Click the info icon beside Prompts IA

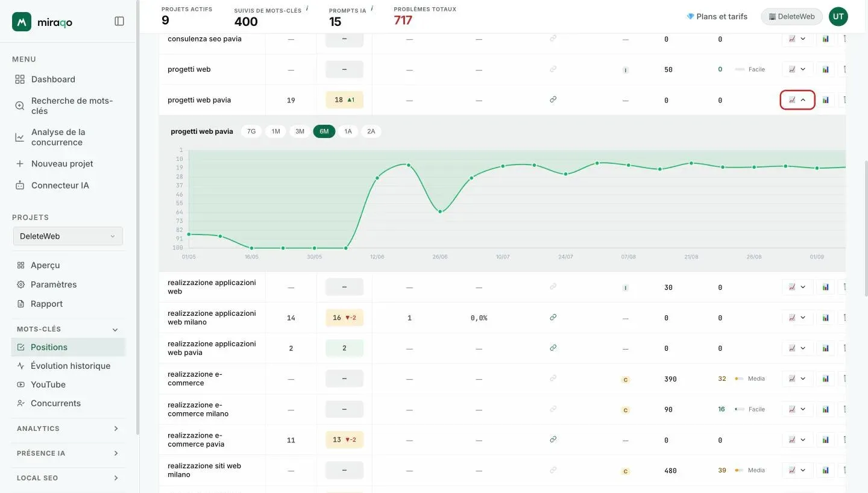coord(372,8)
